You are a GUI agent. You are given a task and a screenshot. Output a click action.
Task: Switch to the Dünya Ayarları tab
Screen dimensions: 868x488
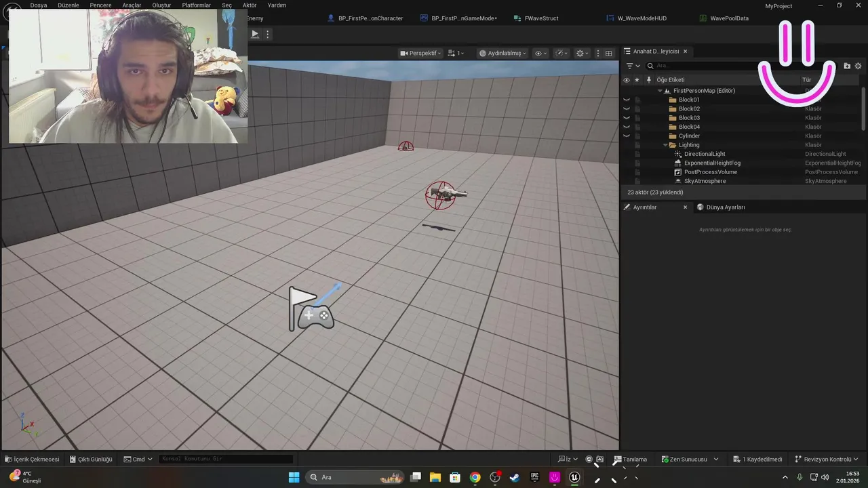(725, 207)
